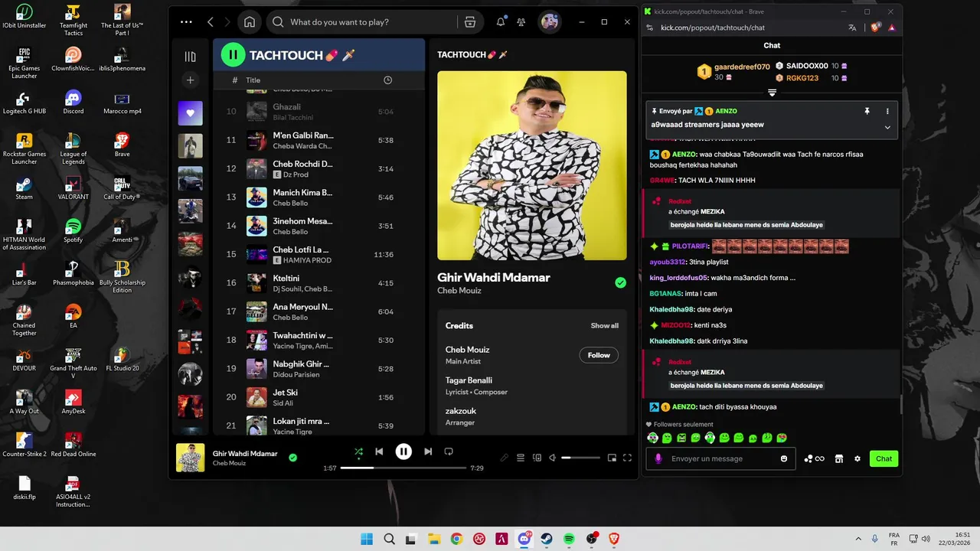
Task: Open the Miniplayer
Action: 612,458
